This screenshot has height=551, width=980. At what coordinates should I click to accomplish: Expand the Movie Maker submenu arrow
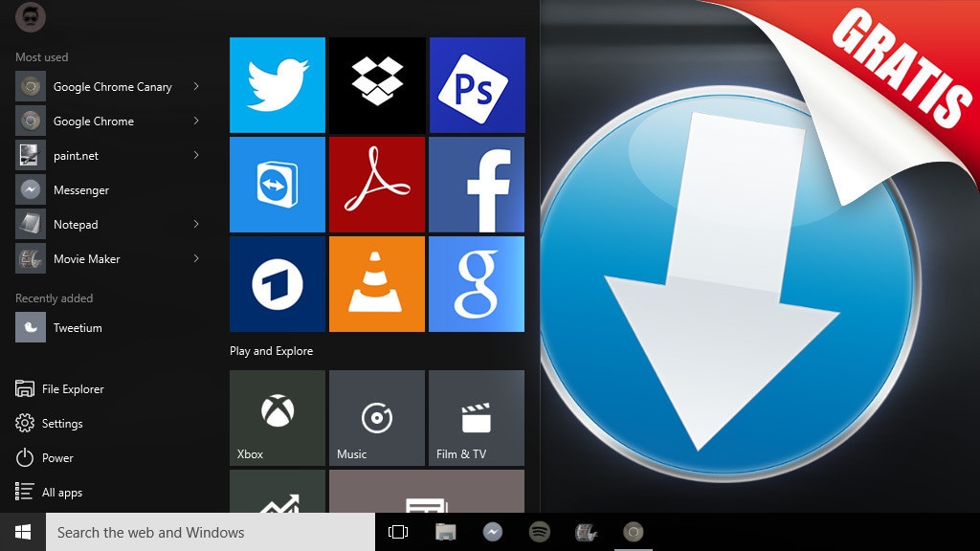click(196, 258)
